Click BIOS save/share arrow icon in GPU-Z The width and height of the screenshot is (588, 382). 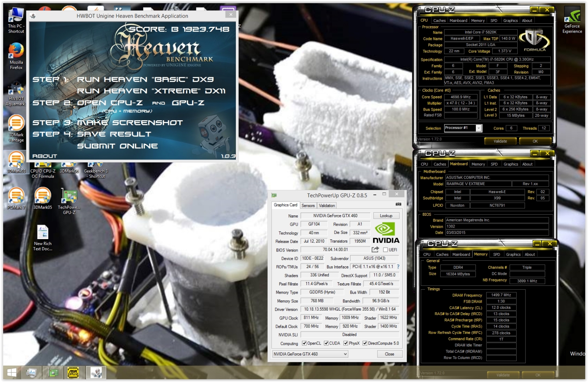click(375, 250)
